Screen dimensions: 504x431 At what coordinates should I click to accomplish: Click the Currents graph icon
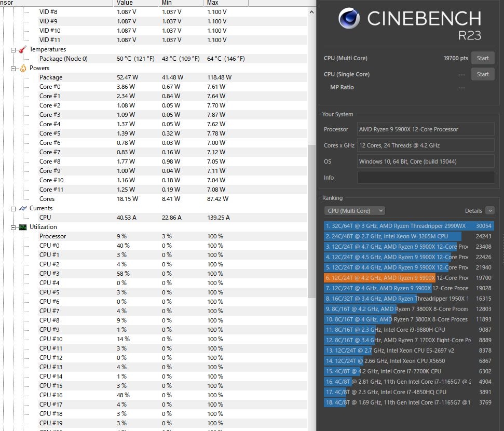pos(22,208)
